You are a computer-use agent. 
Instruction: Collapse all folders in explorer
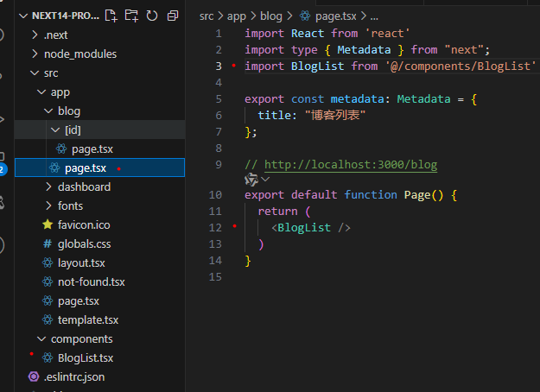pos(173,16)
